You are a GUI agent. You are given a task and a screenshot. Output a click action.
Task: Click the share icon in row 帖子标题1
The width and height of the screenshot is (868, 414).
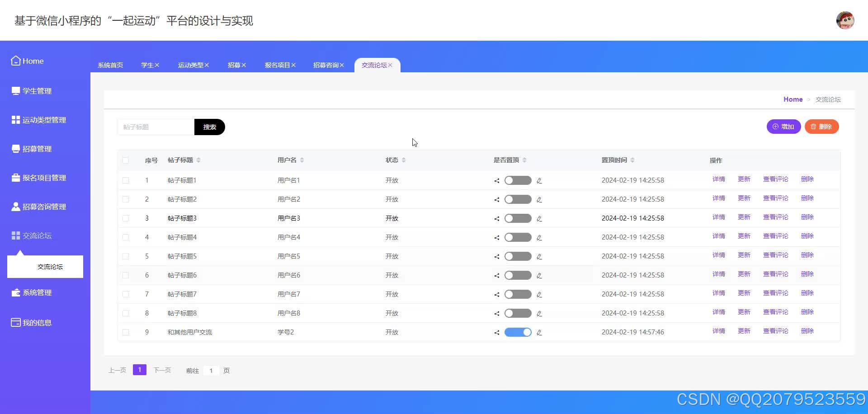pos(497,180)
